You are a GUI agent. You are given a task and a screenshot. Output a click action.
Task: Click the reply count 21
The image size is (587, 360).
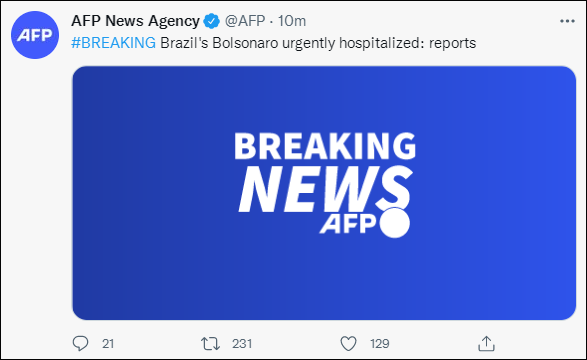108,344
